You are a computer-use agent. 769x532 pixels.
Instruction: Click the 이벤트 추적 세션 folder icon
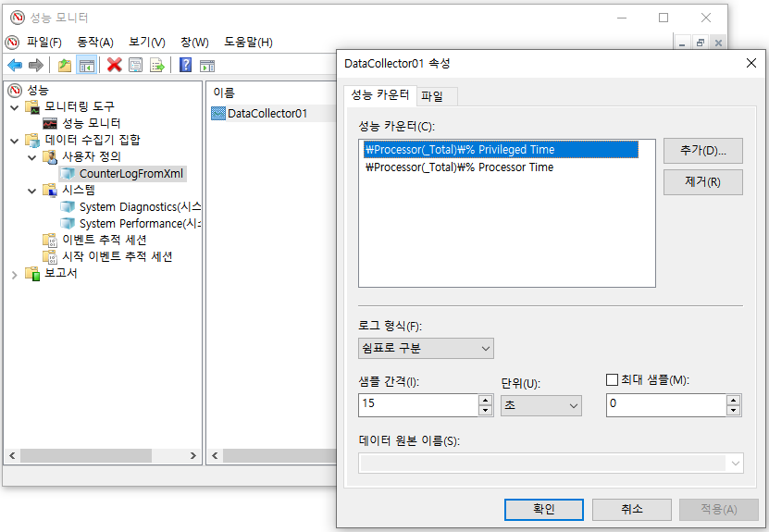pyautogui.click(x=50, y=240)
